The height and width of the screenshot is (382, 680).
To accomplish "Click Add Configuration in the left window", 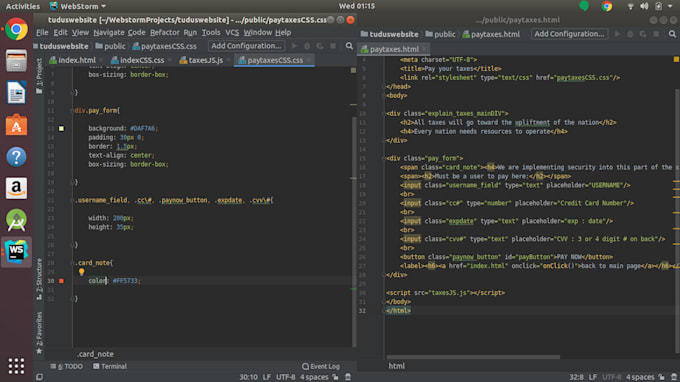I will [246, 46].
